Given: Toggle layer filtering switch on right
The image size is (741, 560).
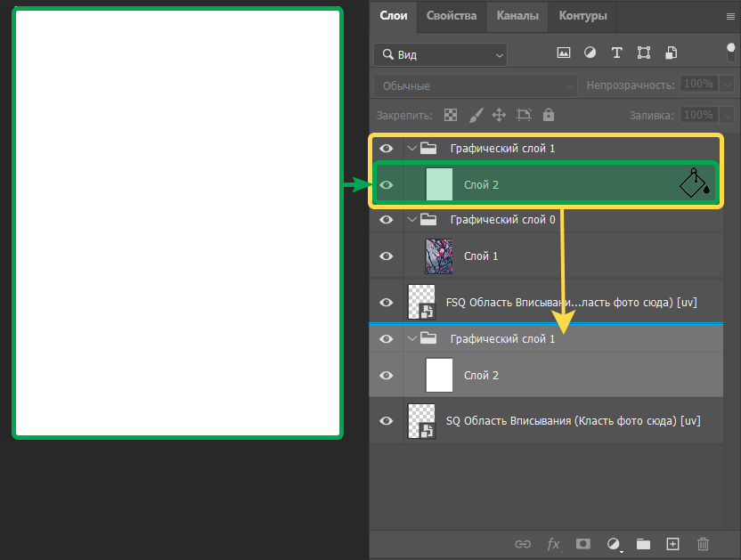Looking at the screenshot, I should click(731, 53).
